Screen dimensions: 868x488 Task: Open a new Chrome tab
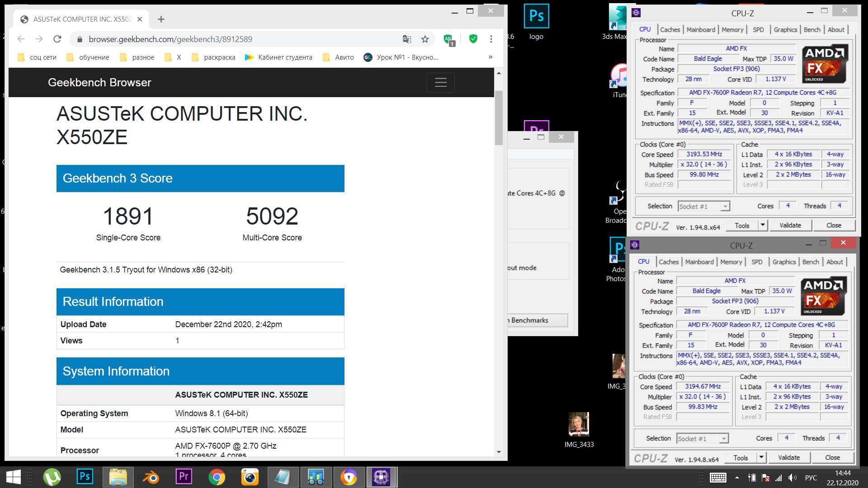[161, 19]
